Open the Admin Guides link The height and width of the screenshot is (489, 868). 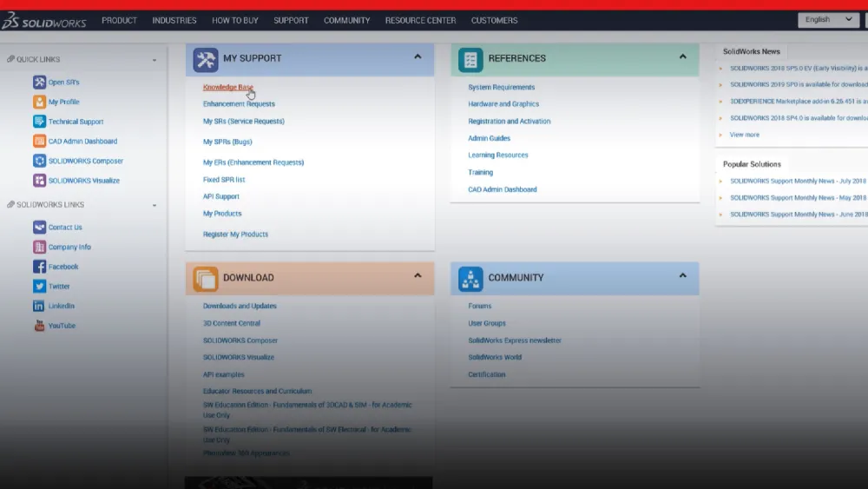click(489, 138)
